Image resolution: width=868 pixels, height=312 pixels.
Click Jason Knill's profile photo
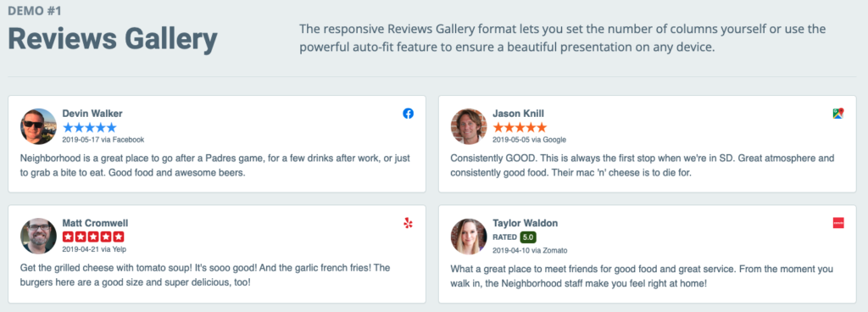pos(469,126)
